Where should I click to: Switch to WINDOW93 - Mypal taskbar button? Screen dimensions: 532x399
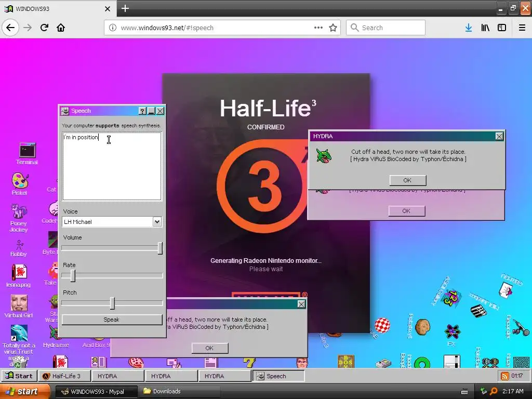coord(96,392)
